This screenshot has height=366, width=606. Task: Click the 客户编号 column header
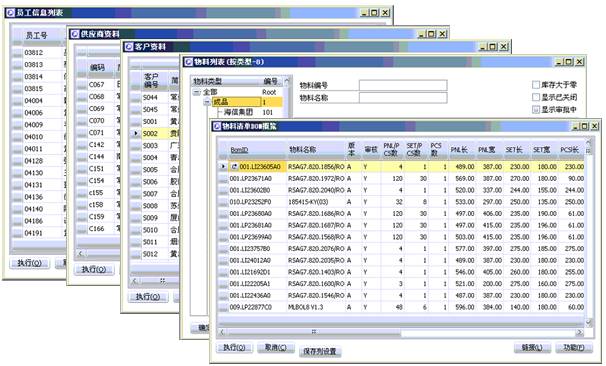pos(151,80)
